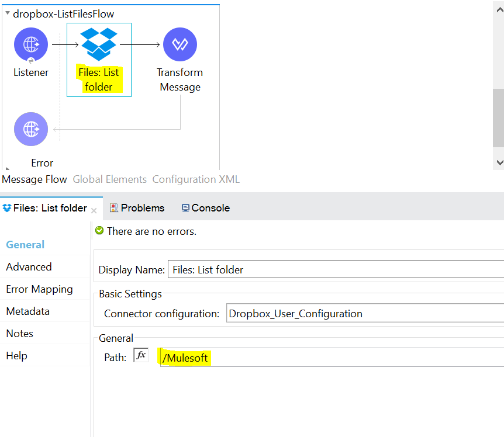504x437 pixels.
Task: Click the Basic Settings group label
Action: 130,294
